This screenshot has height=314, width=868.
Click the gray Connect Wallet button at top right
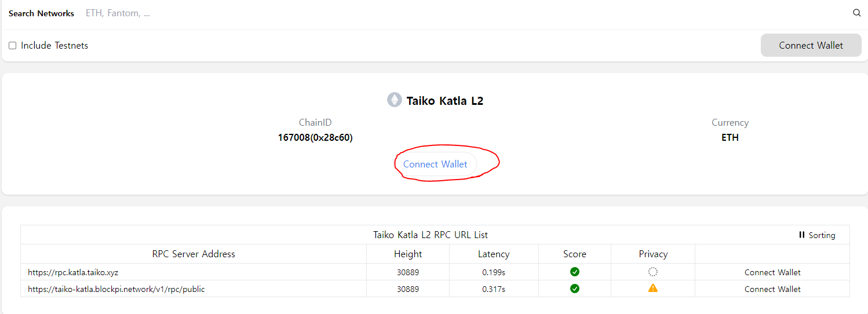point(811,45)
